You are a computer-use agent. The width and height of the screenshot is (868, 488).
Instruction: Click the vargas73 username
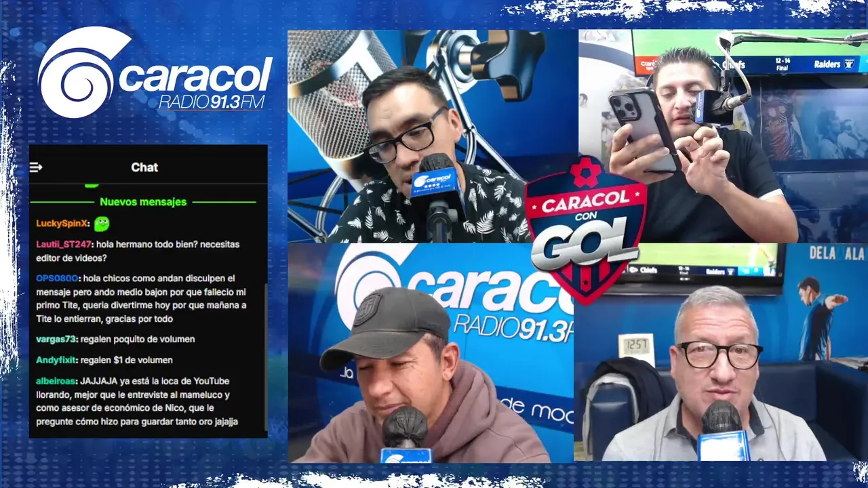56,339
